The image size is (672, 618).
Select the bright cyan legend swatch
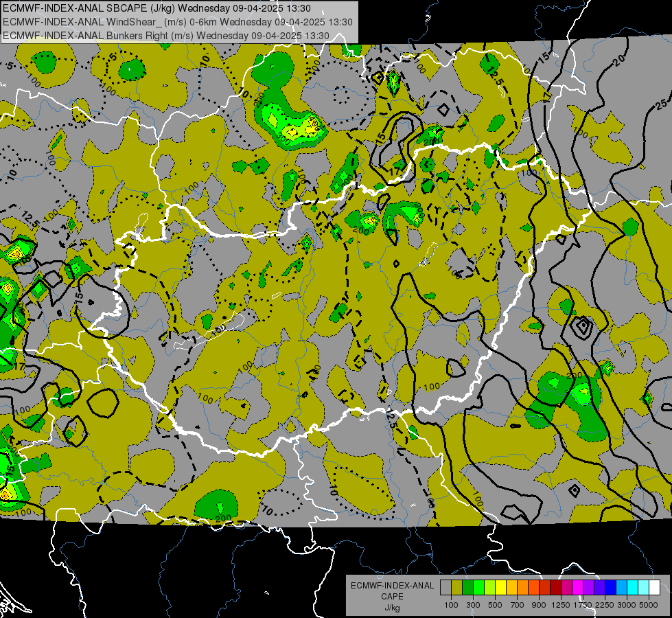tap(633, 587)
